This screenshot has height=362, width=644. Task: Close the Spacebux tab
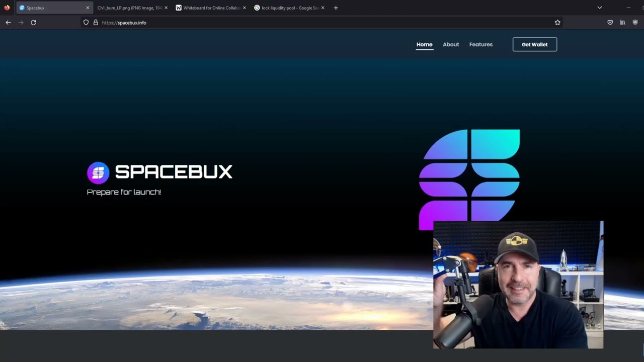coord(88,8)
